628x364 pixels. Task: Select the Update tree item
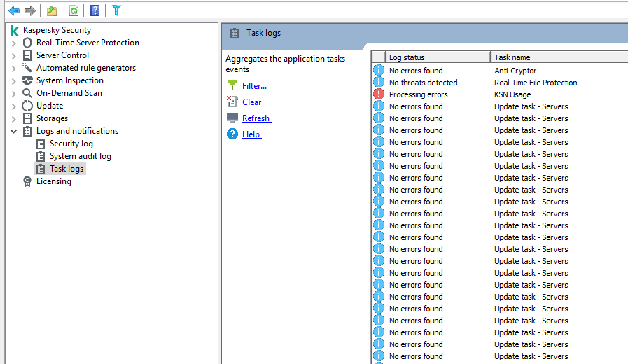tap(50, 106)
